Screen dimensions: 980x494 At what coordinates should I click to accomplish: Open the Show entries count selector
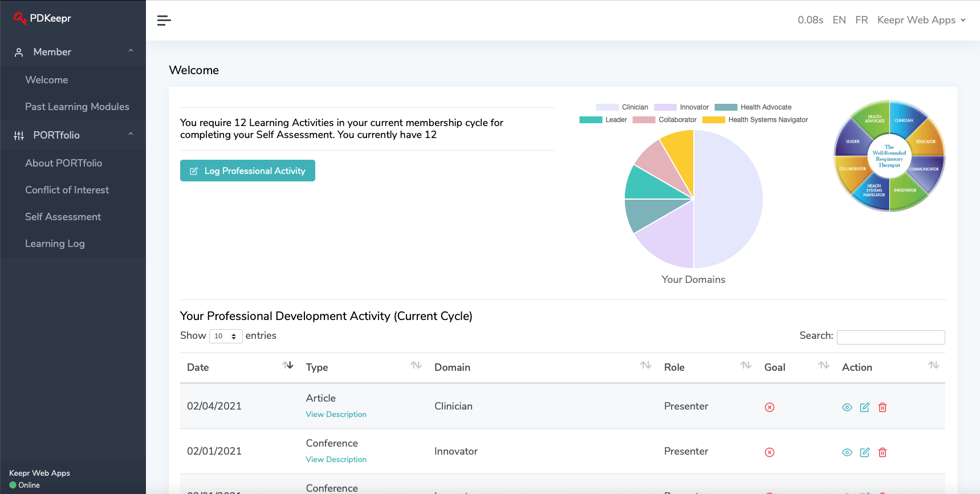226,336
